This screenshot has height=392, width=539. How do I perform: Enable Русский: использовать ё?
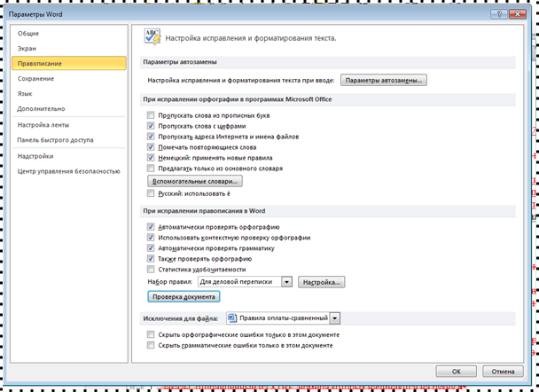coord(151,193)
